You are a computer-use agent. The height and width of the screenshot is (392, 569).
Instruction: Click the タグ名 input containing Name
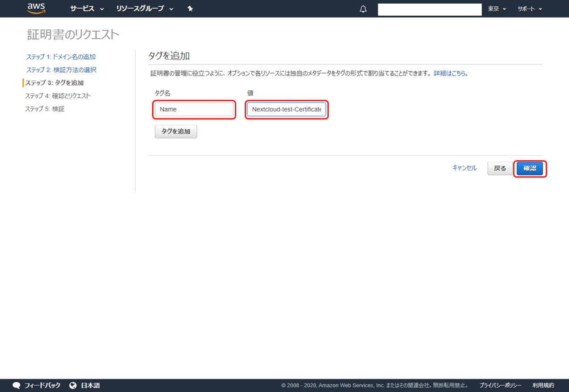[x=194, y=109]
